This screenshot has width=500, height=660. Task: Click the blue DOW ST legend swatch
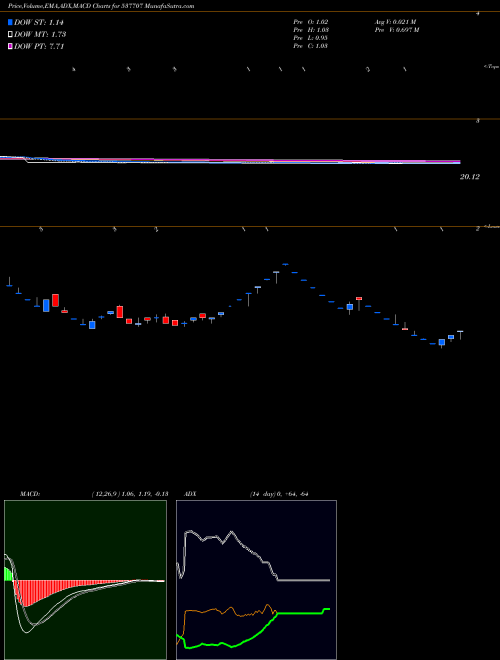[10, 22]
